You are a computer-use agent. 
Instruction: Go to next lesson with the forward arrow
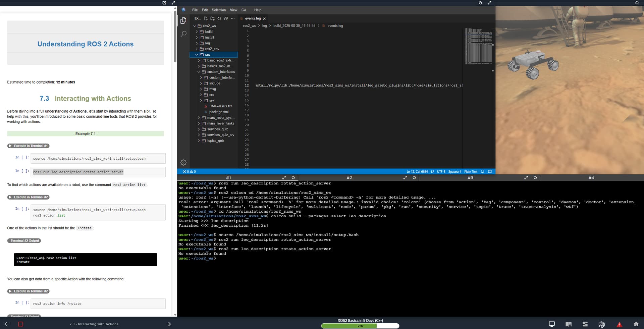click(x=169, y=324)
